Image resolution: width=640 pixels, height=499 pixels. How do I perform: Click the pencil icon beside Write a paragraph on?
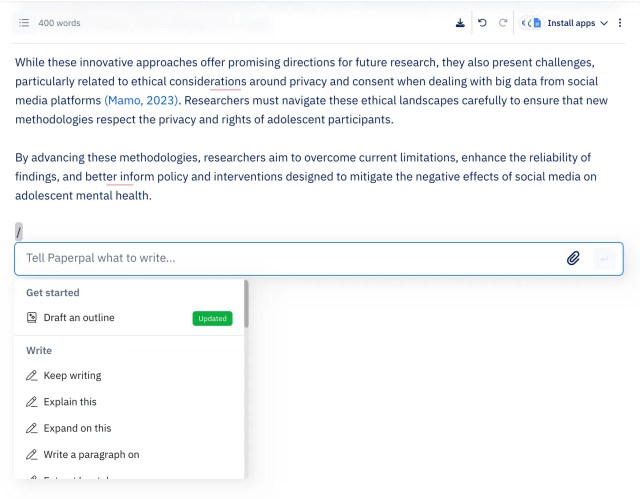click(x=31, y=455)
